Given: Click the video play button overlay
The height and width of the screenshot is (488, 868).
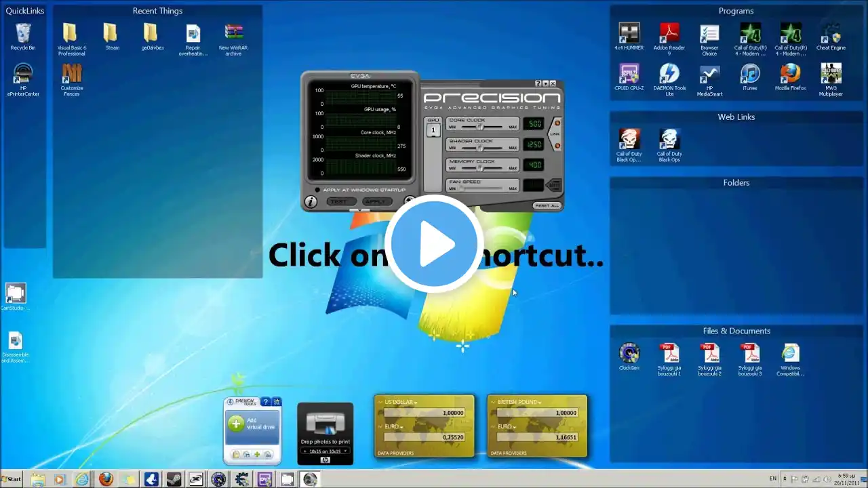Looking at the screenshot, I should (434, 244).
